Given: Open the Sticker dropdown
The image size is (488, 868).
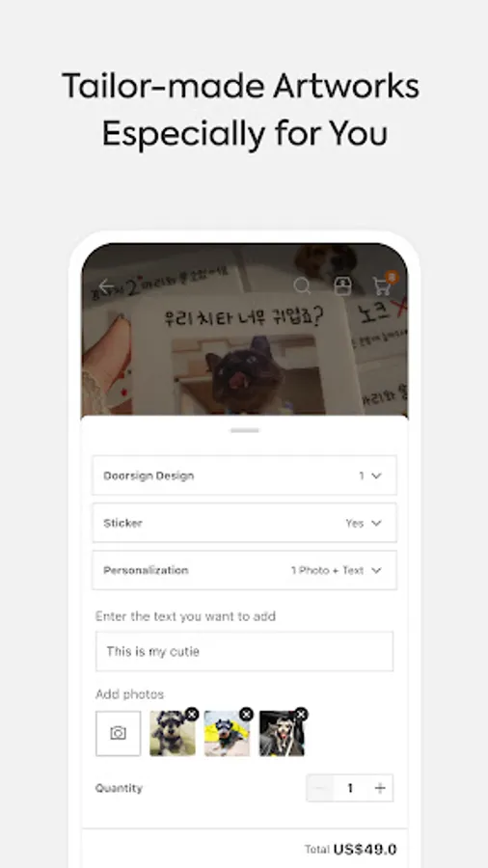Looking at the screenshot, I should (245, 523).
